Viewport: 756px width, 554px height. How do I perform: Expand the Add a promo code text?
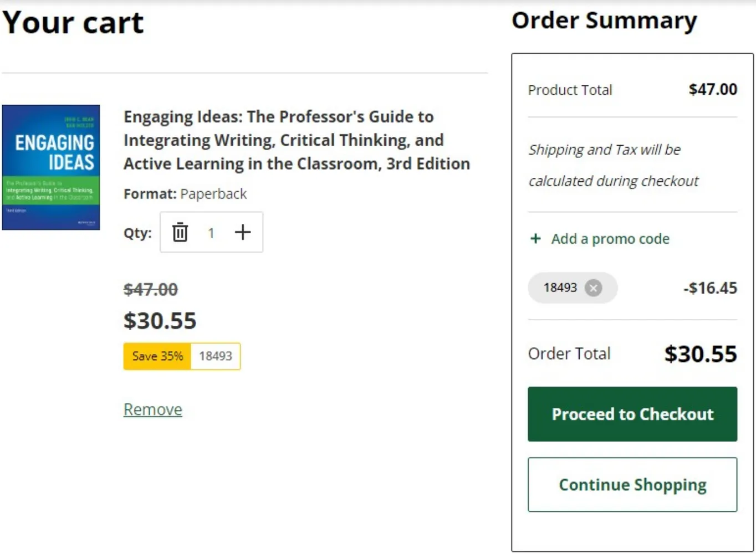[610, 239]
